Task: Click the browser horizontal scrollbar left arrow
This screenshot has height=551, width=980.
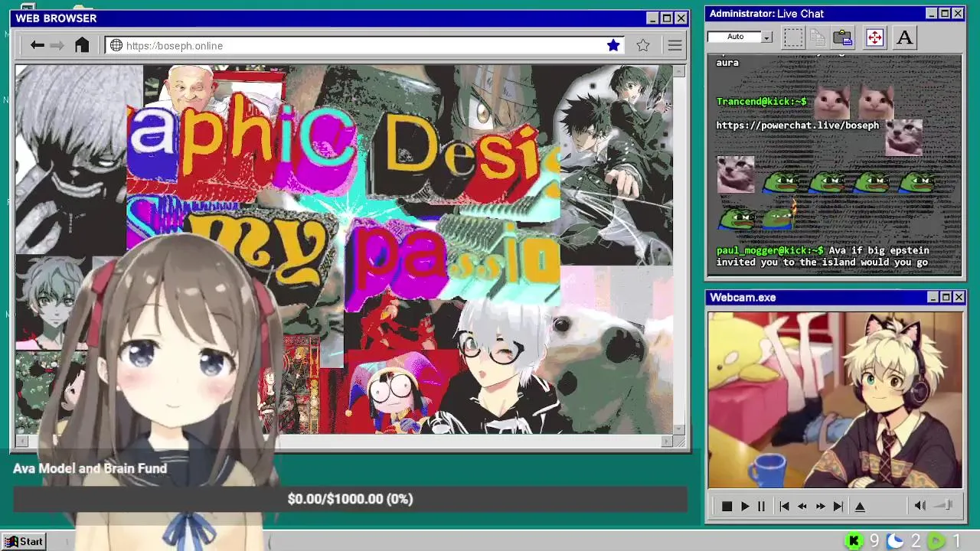Action: [21, 441]
